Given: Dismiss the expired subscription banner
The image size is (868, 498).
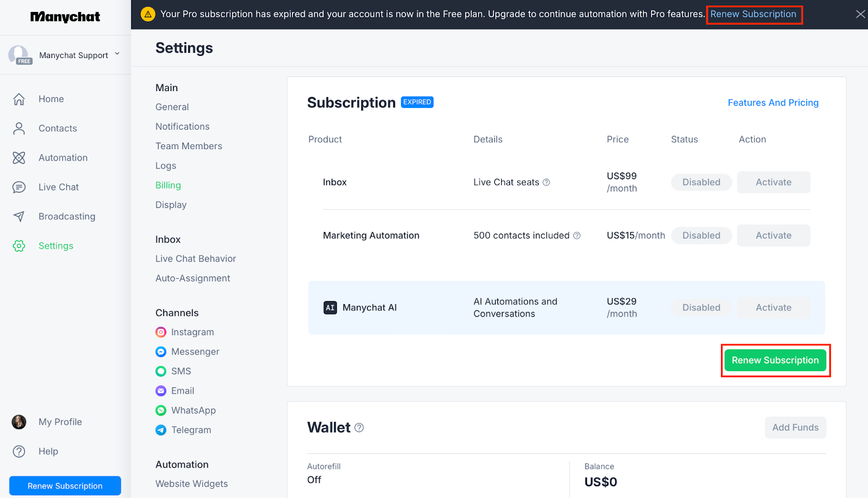Looking at the screenshot, I should tap(860, 14).
